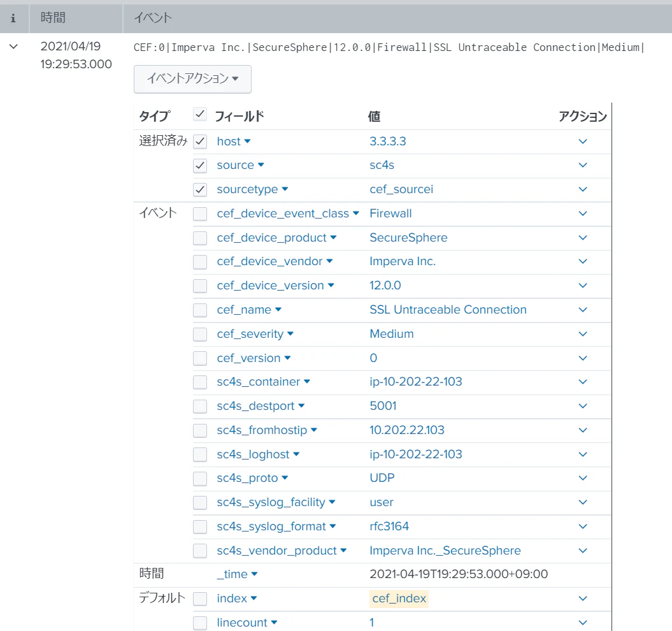Expand the action chevron for sc4s_syslog_facility row
Viewport: 672px width, 631px height.
tap(583, 502)
